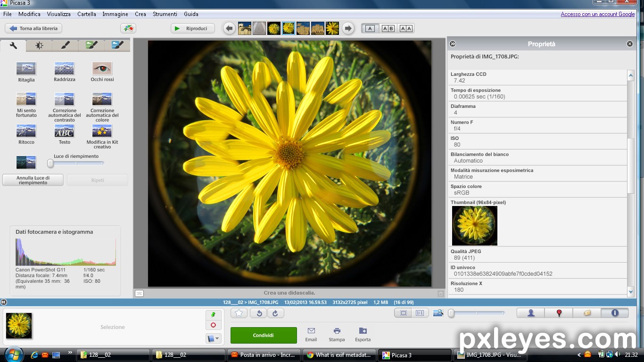This screenshot has height=362, width=644.
Task: Open the places map pin panel
Action: coord(559,313)
